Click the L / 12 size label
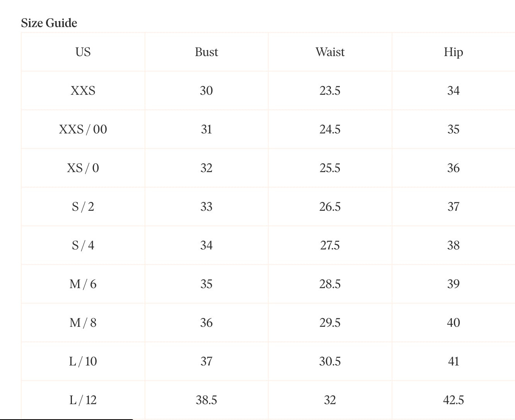The width and height of the screenshot is (515, 420). pyautogui.click(x=83, y=400)
